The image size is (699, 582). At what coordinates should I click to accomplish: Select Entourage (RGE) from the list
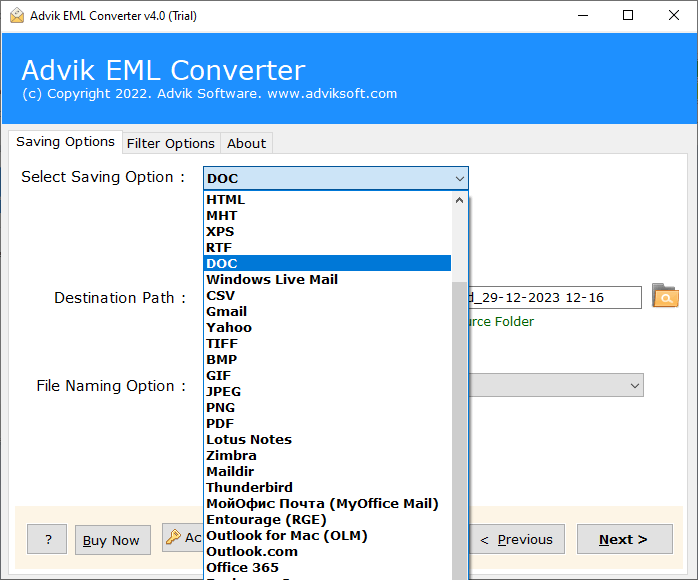[327, 520]
